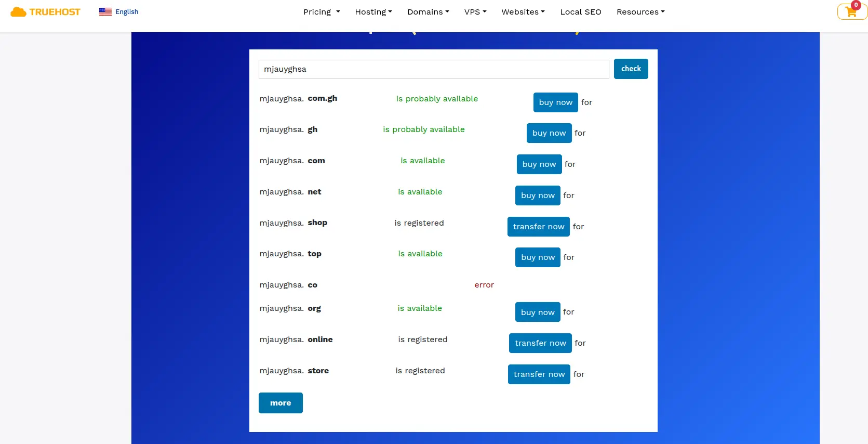
Task: Select 'is available' status for org
Action: point(420,308)
